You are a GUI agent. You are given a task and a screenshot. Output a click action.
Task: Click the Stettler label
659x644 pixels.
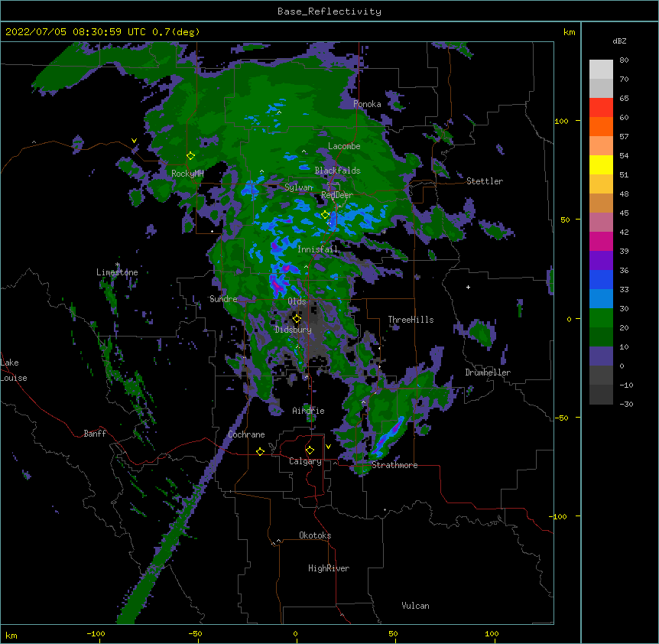[x=485, y=181]
